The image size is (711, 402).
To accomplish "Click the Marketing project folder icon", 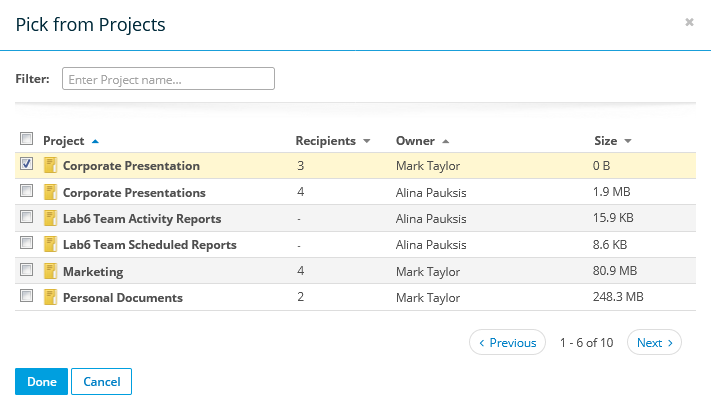I will point(51,271).
